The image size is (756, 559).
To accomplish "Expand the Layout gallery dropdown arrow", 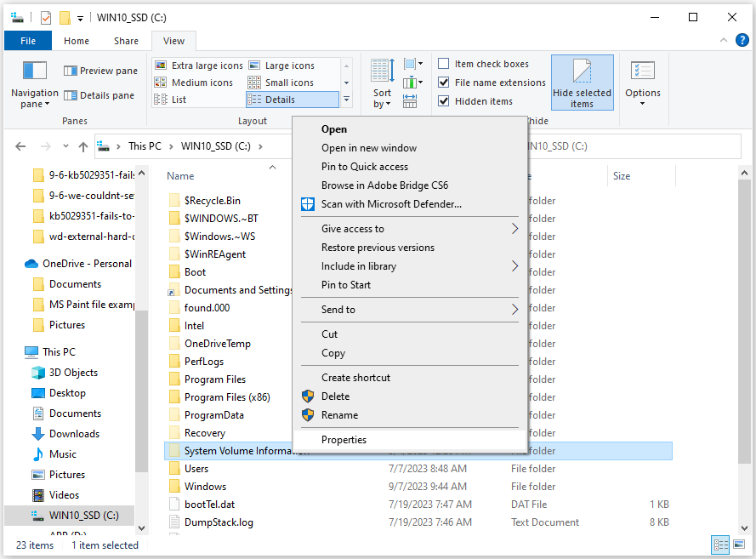I will 346,100.
